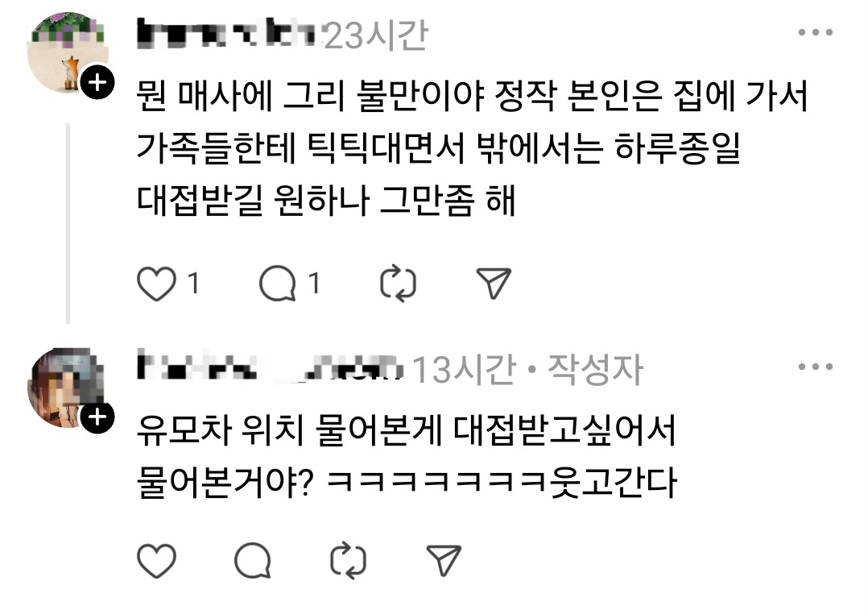
Task: Like the 작성자 reply with heart icon
Action: (157, 561)
